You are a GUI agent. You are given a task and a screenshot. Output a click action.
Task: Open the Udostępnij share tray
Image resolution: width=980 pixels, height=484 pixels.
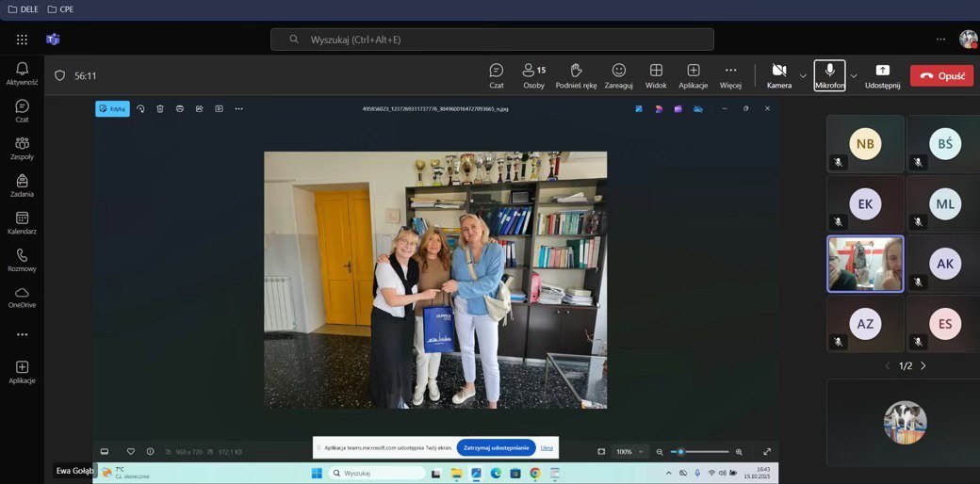pyautogui.click(x=882, y=75)
